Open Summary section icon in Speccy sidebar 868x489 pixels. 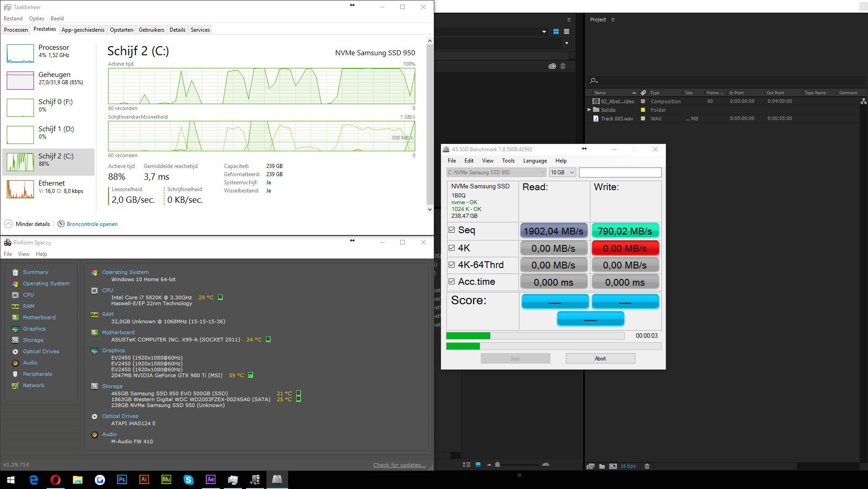(15, 272)
